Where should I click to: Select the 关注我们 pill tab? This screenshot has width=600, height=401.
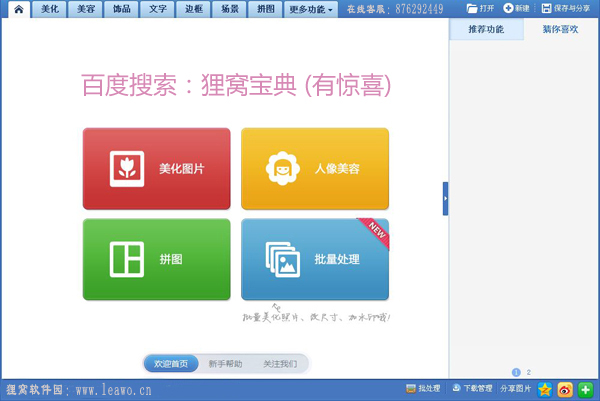(280, 364)
